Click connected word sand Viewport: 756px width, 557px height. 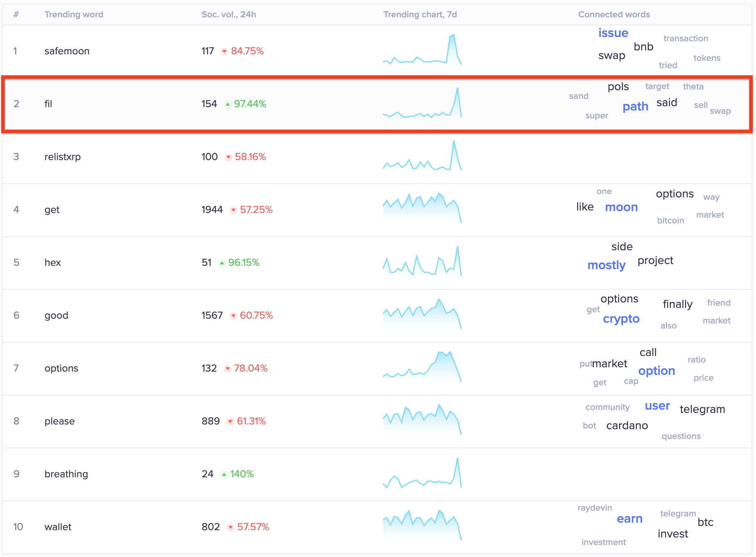coord(579,96)
